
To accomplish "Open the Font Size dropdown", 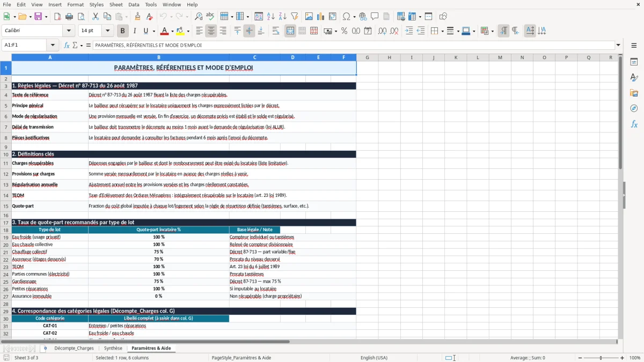I will (108, 31).
